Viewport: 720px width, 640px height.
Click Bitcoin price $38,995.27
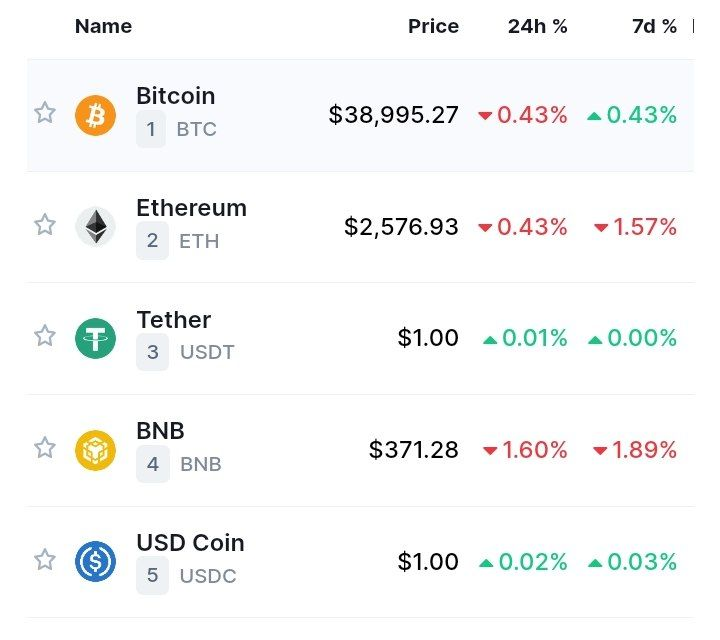394,115
